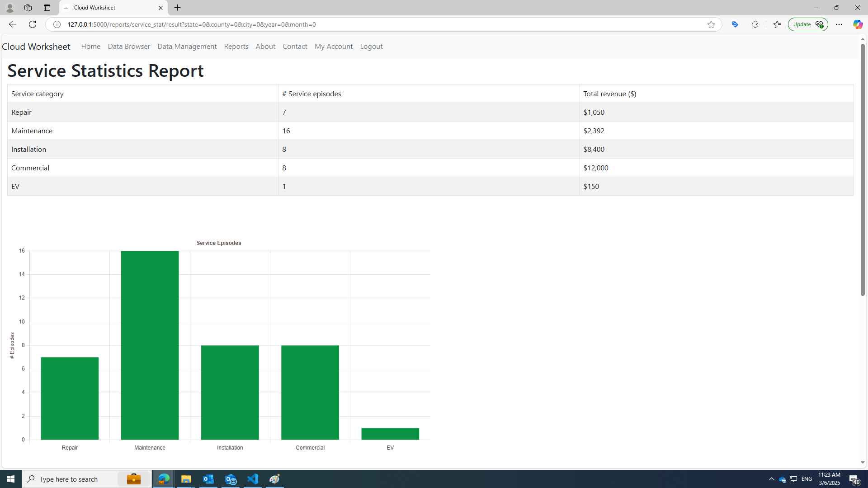
Task: Select the Total revenue ($) column header
Action: 717,94
